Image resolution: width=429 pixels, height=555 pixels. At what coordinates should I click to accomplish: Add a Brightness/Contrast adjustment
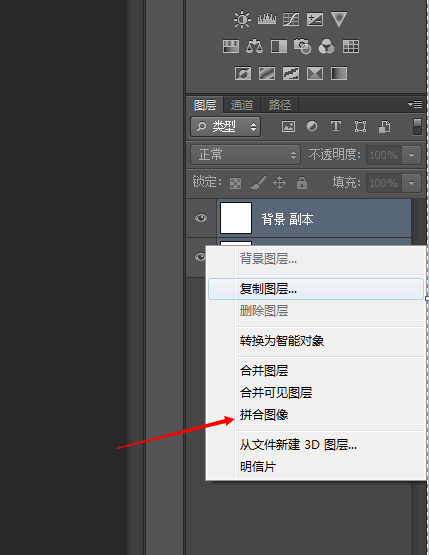[x=242, y=19]
